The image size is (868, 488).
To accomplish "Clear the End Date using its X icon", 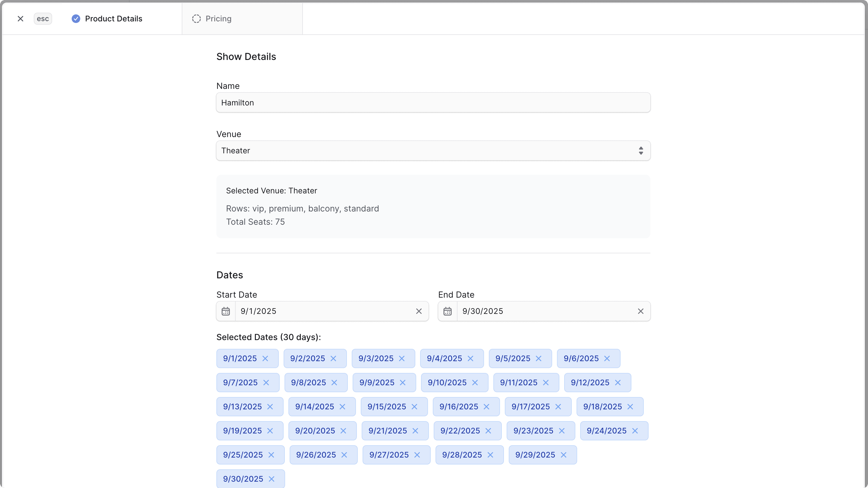I will coord(640,311).
